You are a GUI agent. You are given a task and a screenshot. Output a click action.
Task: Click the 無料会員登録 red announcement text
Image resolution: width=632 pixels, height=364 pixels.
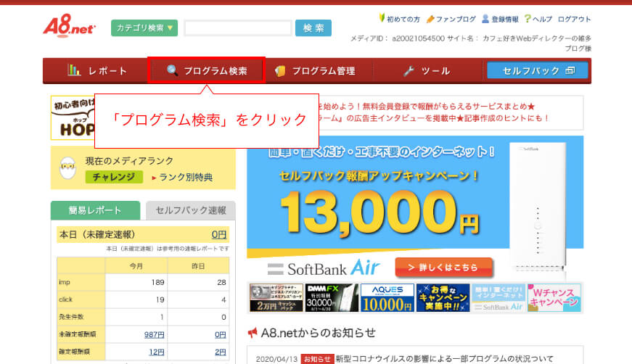[x=427, y=107]
